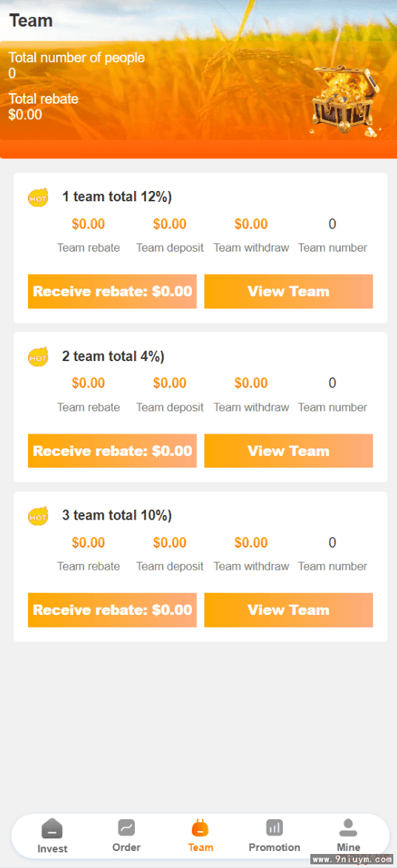Open the Mine profile icon
397x868 pixels.
(348, 827)
